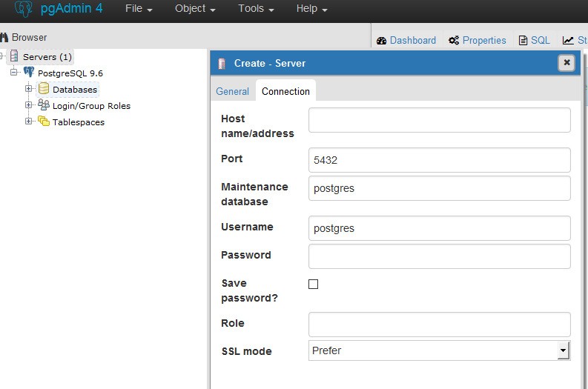The image size is (588, 389).
Task: Click the pgAdmin elephant logo icon
Action: pos(23,8)
